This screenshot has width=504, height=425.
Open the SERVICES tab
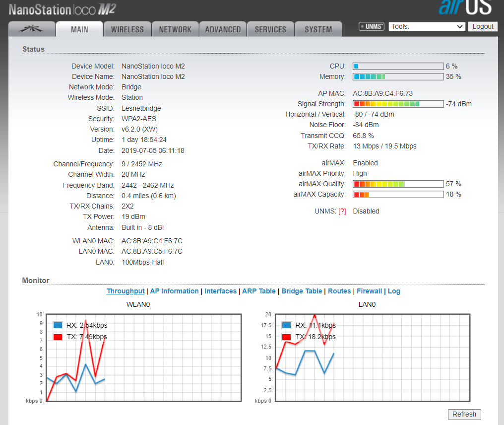(270, 29)
